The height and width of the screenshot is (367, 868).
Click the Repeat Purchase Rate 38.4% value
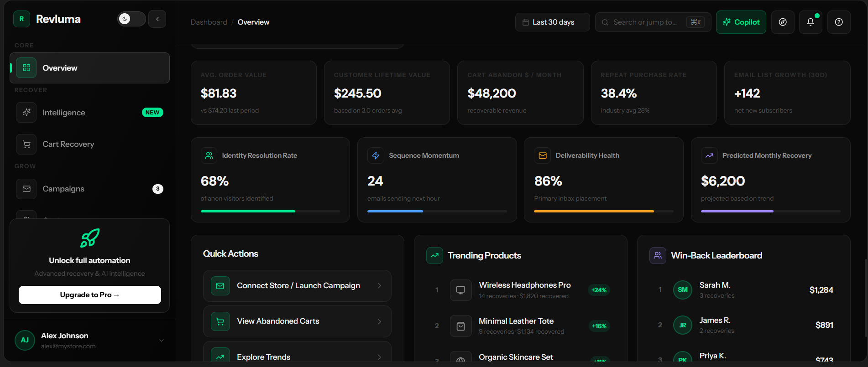tap(618, 93)
